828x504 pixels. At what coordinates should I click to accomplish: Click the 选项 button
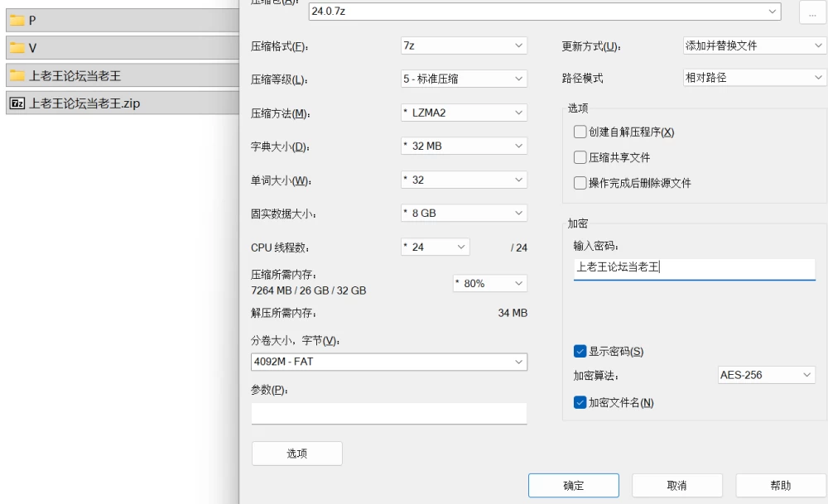pyautogui.click(x=296, y=454)
